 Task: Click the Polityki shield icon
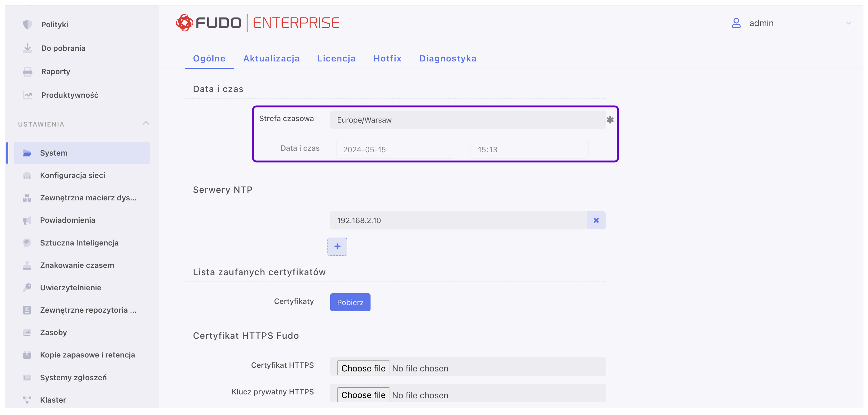tap(27, 24)
